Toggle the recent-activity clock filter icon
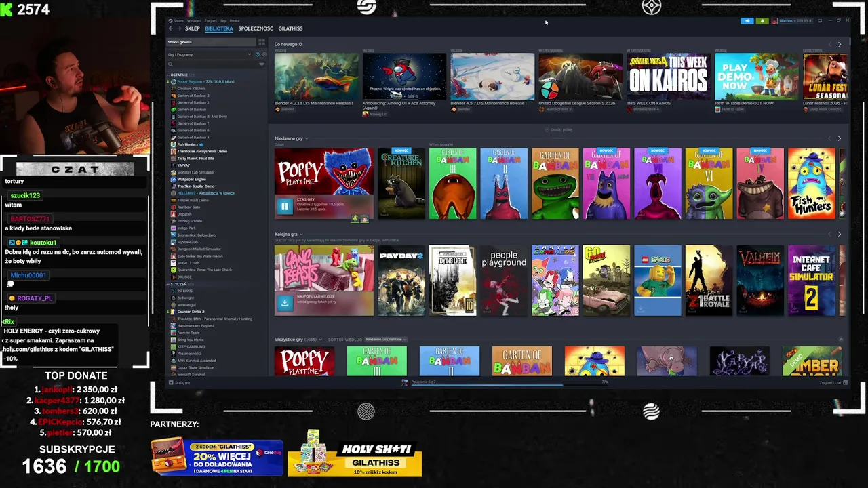 pyautogui.click(x=258, y=54)
